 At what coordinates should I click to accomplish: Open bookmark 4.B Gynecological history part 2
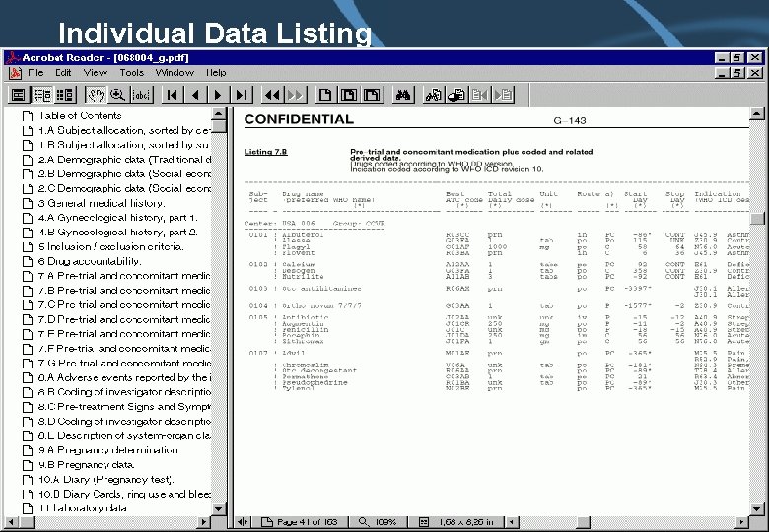coord(118,233)
